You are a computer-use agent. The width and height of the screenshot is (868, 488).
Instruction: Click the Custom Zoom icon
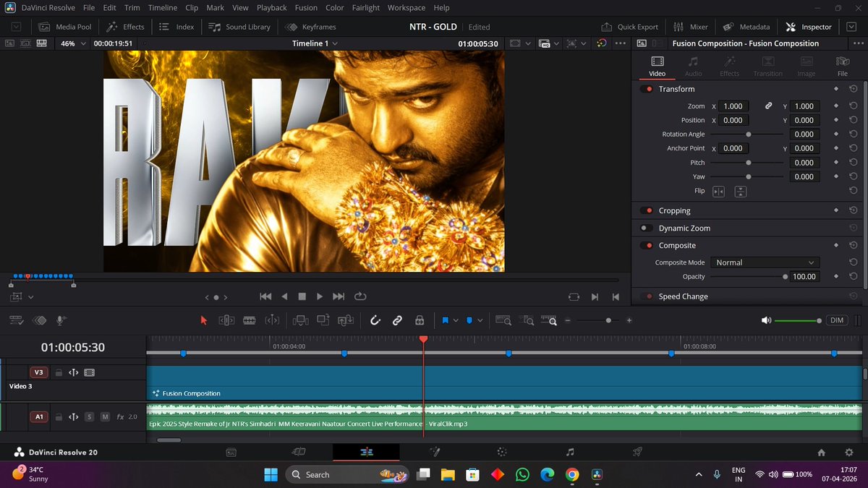point(550,320)
